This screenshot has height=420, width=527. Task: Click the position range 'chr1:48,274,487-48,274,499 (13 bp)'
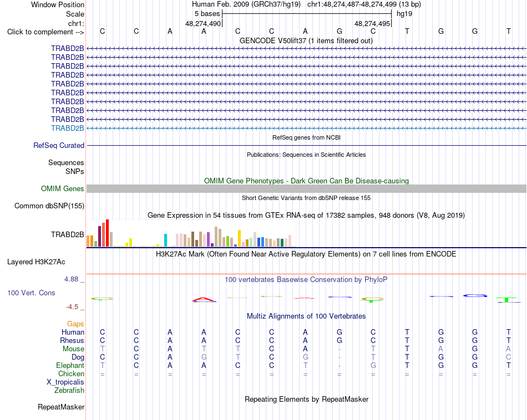click(364, 4)
